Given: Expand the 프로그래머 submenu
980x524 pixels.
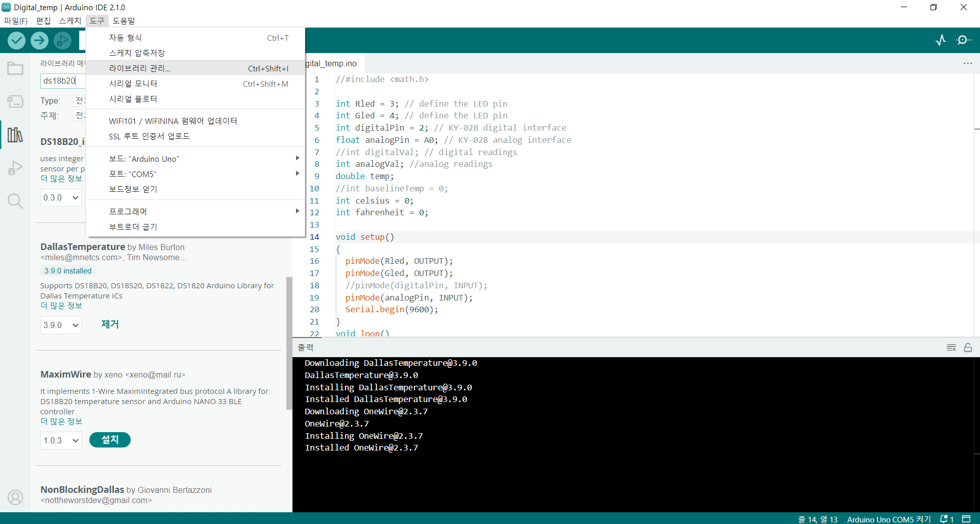Looking at the screenshot, I should [x=195, y=211].
